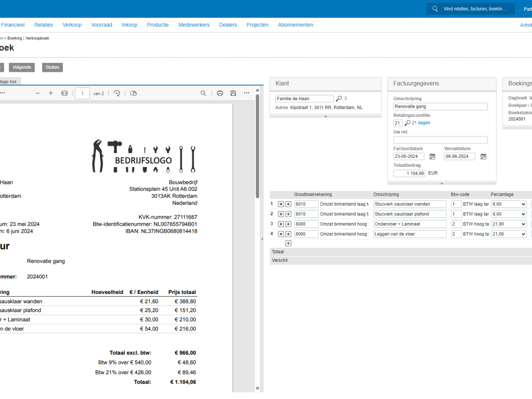Click the empty Uw ref. field
This screenshot has height=399, width=532.
[x=440, y=140]
